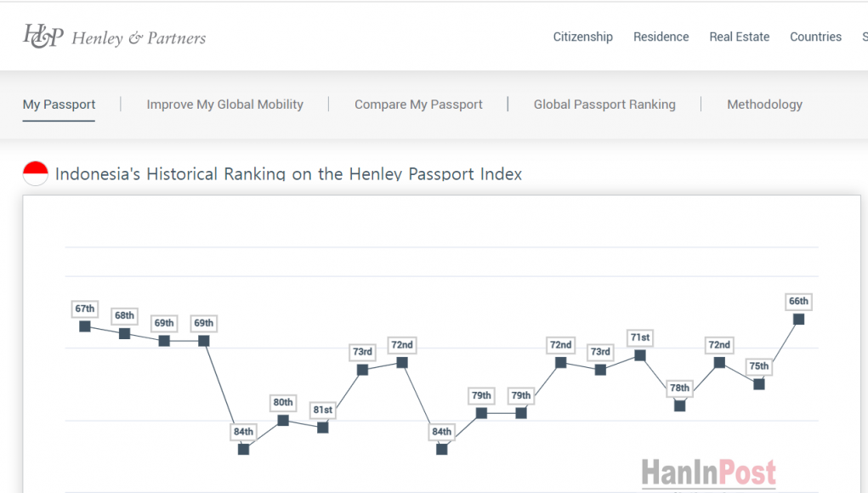Click the 75th rank label on chart
This screenshot has width=868, height=493.
[x=758, y=366]
